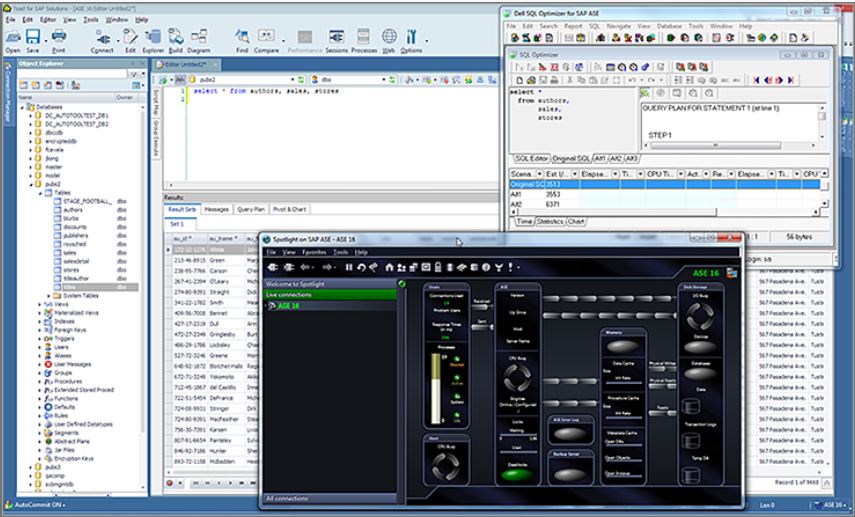Switch to the Query Plan tab
Image resolution: width=855 pixels, height=517 pixels.
250,210
